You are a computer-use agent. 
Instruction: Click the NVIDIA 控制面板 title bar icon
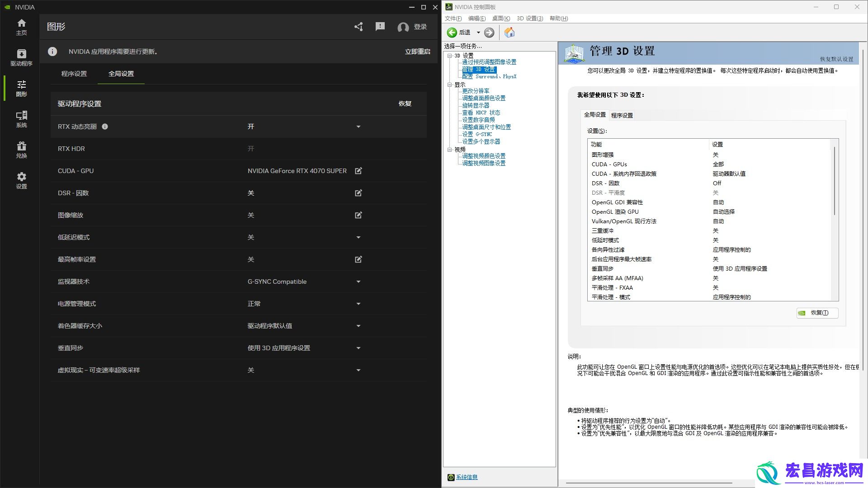[448, 7]
